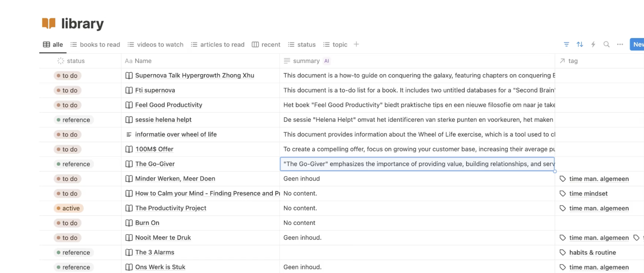Open the topic view tab

coord(335,45)
